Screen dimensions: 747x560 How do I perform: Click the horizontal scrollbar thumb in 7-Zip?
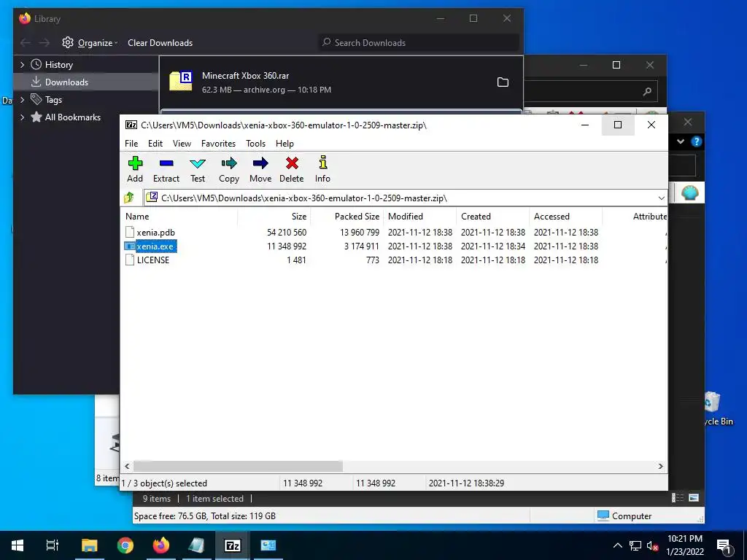click(238, 466)
